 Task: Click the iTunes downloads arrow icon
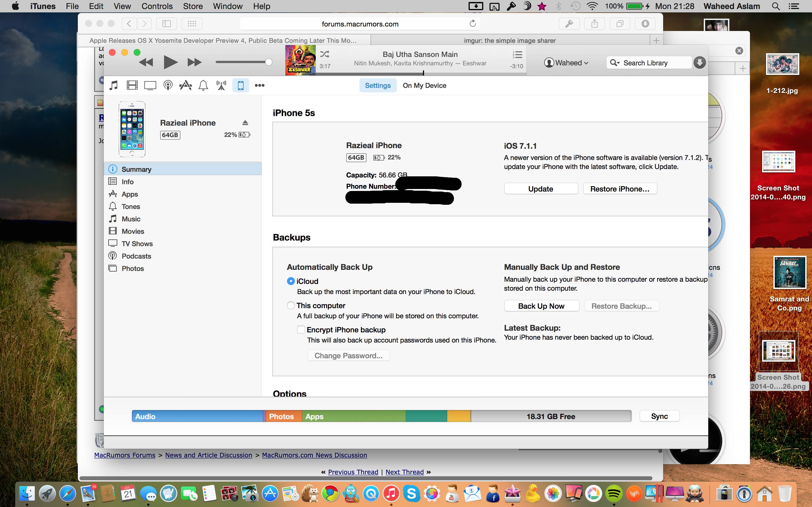[x=700, y=63]
